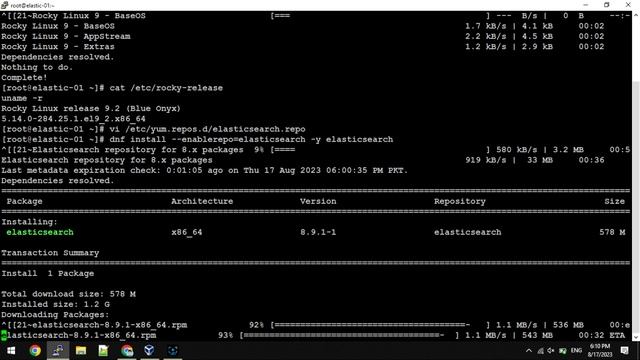640x360 pixels.
Task: Click 'Rocky Linux 9 - AppStream' line
Action: click(66, 36)
